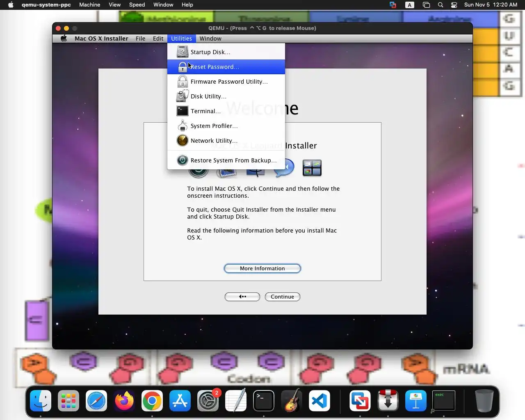Open Spotlight search magnifier icon
Image resolution: width=525 pixels, height=420 pixels.
click(441, 5)
